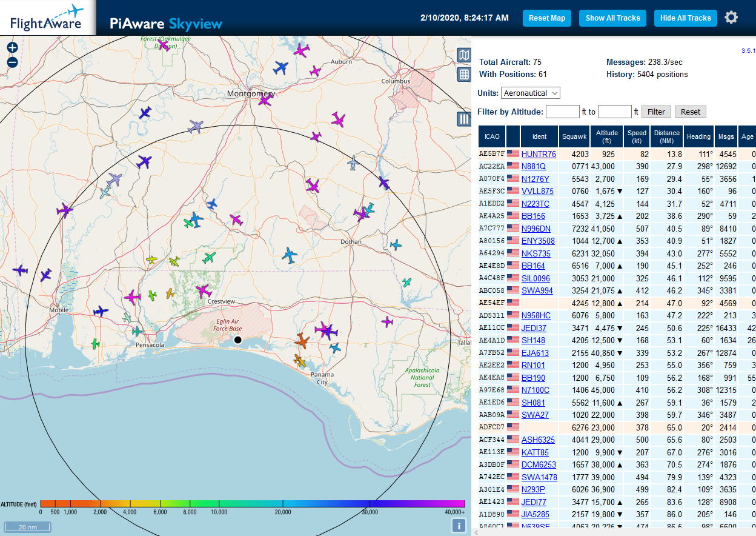Open ENY3508 flight link
This screenshot has height=536, width=756.
point(538,241)
